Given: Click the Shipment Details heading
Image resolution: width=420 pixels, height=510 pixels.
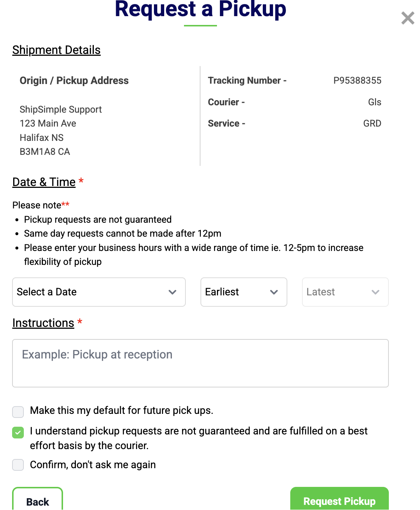Looking at the screenshot, I should (x=56, y=50).
